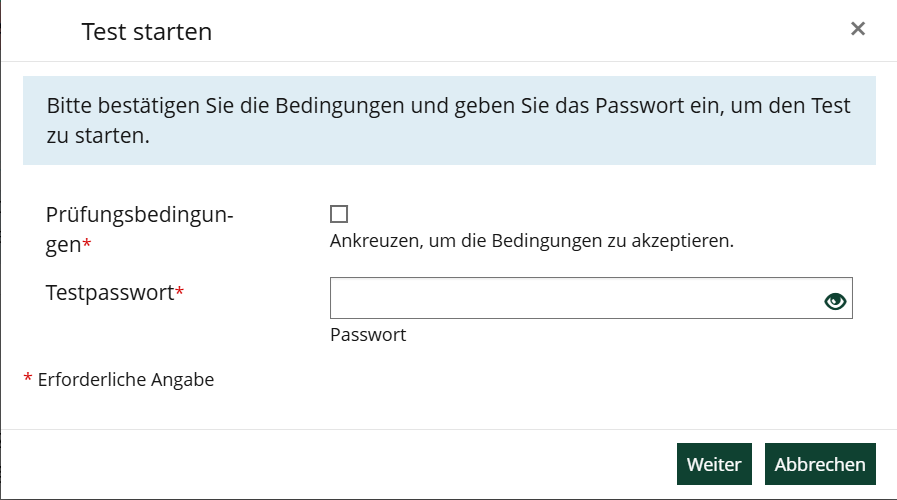
Task: Click the blue info message banner
Action: tap(449, 122)
